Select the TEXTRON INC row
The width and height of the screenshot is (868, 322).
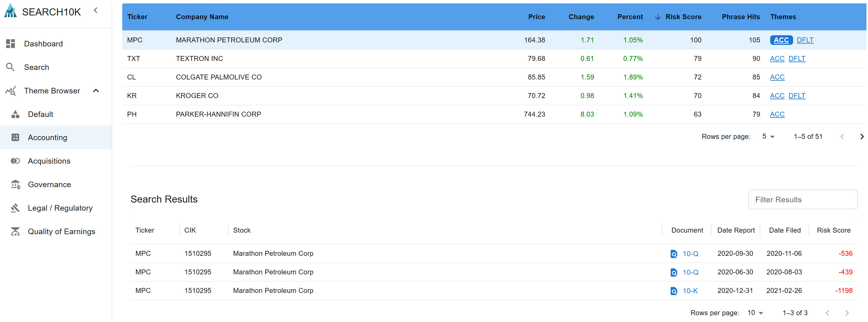click(494, 58)
